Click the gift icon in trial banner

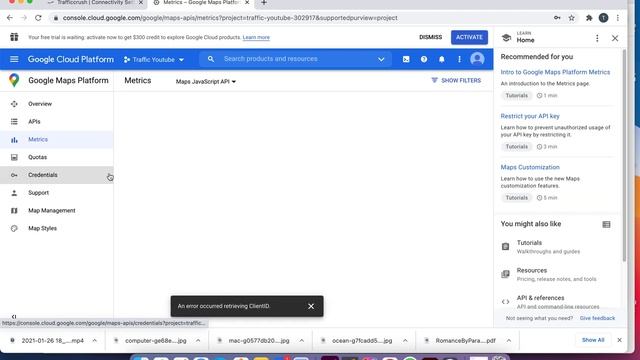point(14,37)
